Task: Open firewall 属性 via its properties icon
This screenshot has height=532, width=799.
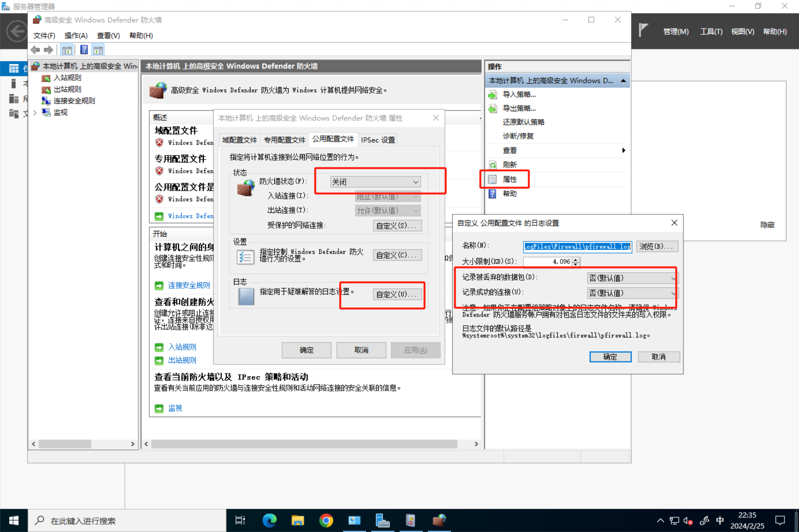Action: click(493, 179)
